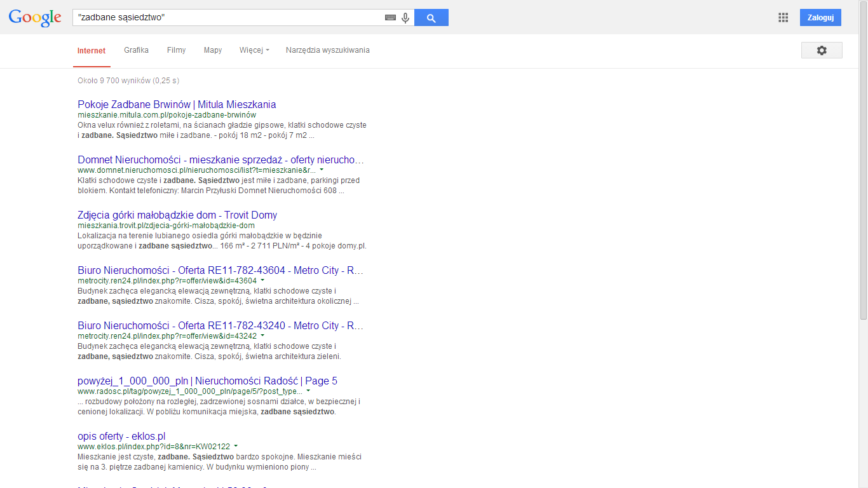The image size is (868, 488).
Task: Expand the Więcej dropdown menu
Action: pos(254,50)
